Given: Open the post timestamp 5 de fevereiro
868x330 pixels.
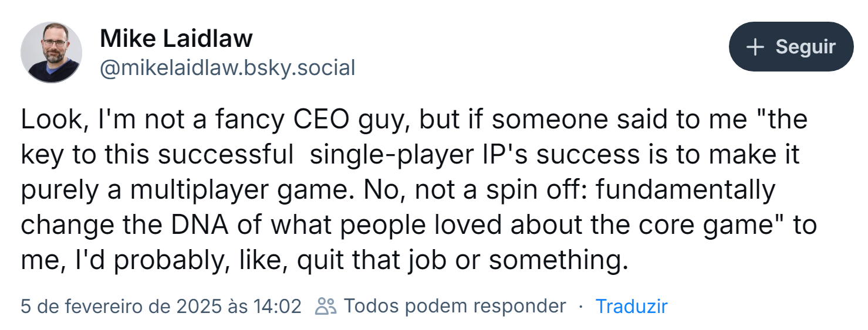Looking at the screenshot, I should tap(161, 306).
